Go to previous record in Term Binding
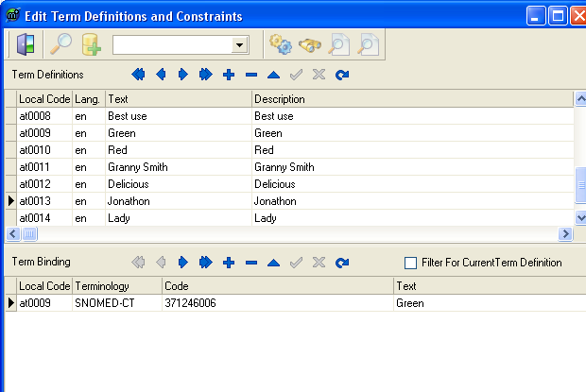 tap(161, 263)
